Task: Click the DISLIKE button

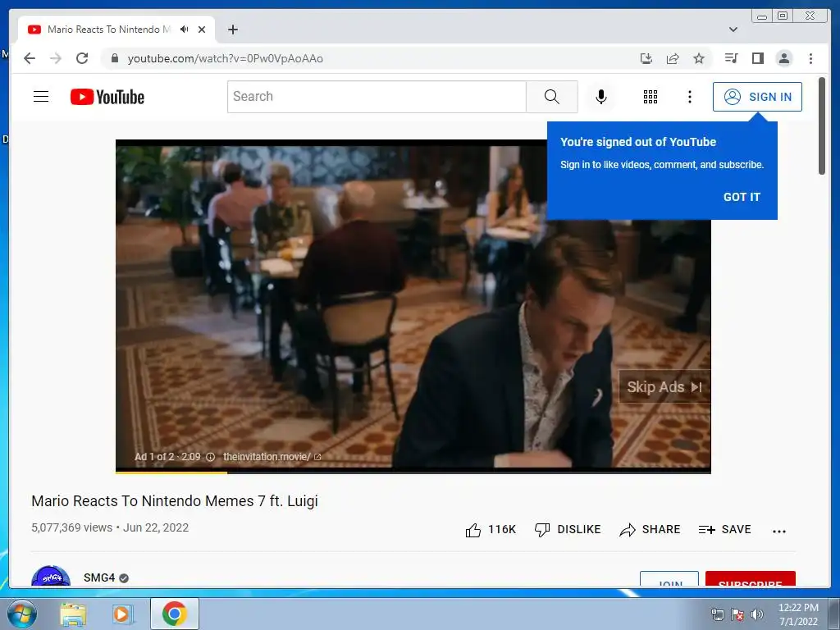Action: click(x=568, y=530)
